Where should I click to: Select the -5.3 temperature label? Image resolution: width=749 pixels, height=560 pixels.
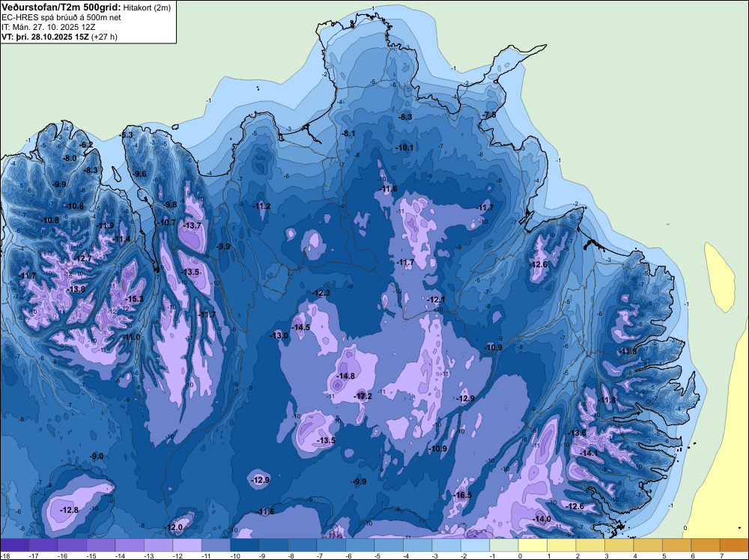pyautogui.click(x=126, y=135)
